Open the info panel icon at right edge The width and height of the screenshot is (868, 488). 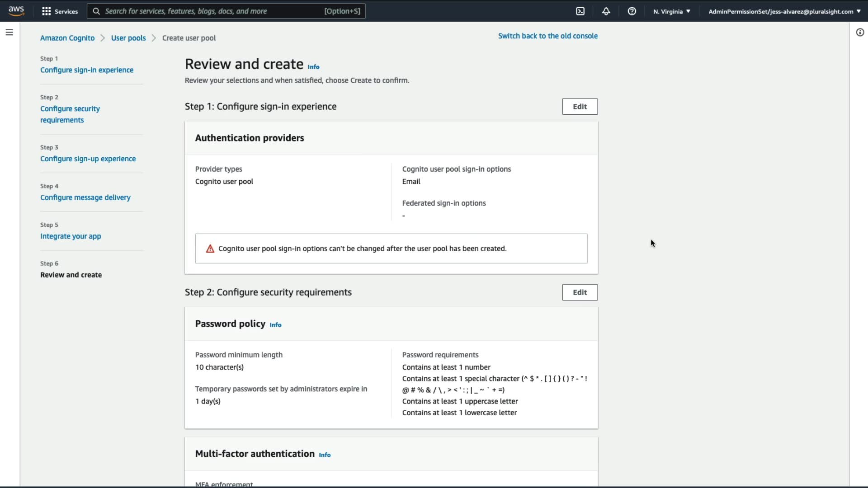pos(860,33)
